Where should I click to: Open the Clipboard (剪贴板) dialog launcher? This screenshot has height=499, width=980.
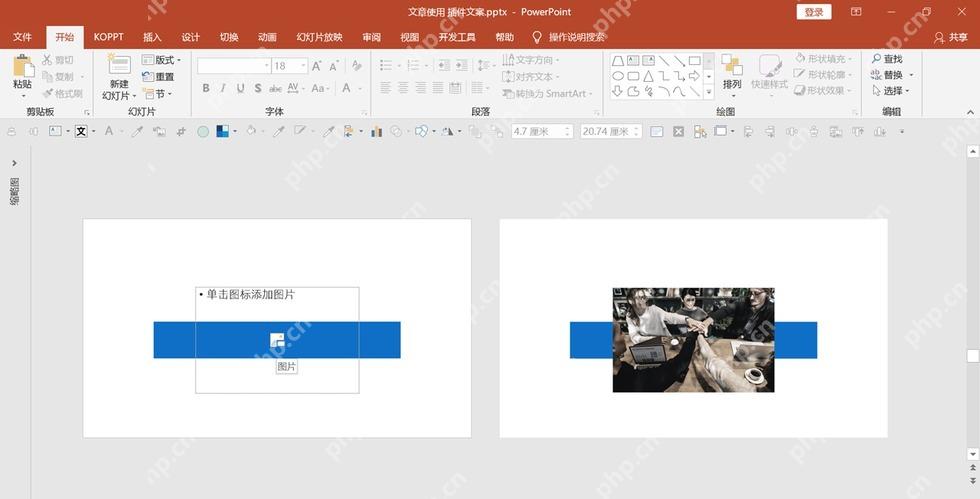tap(87, 113)
